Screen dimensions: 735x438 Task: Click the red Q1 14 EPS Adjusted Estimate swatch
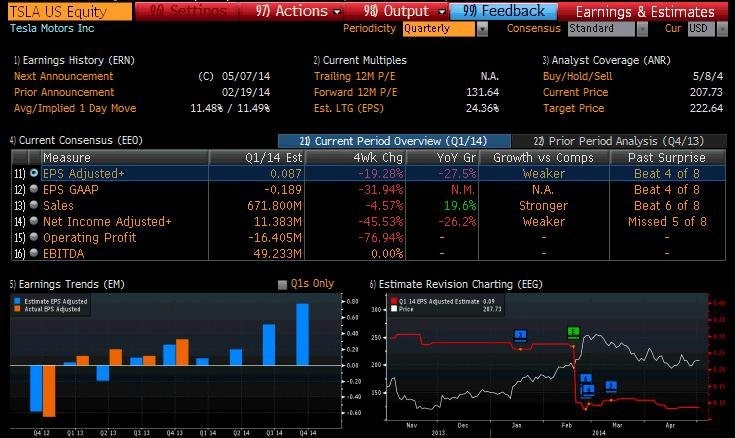coord(394,301)
